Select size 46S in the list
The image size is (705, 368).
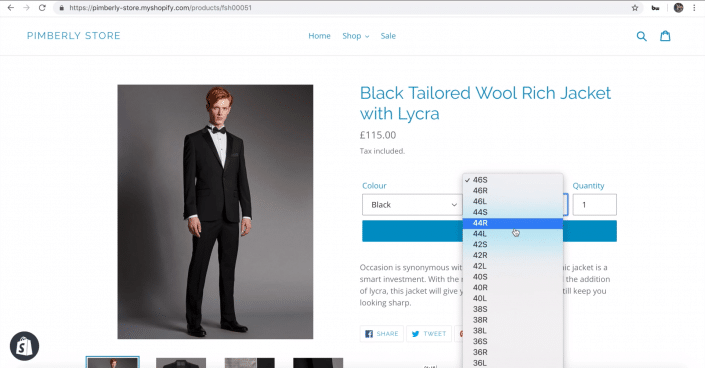pos(513,180)
